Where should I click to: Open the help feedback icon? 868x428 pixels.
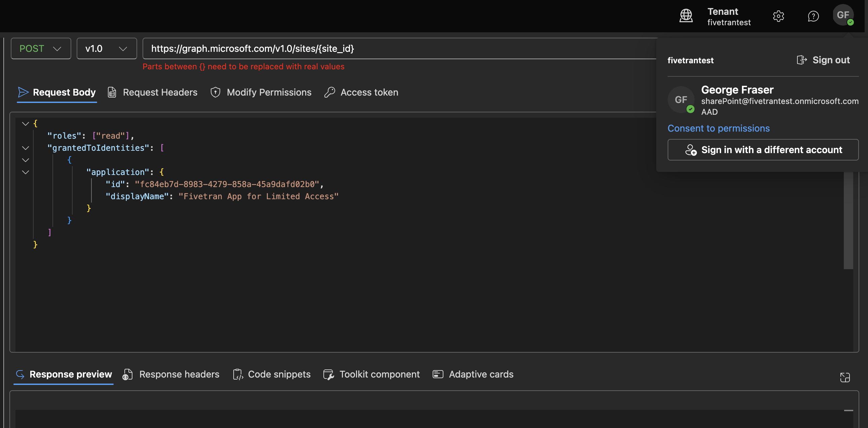point(813,16)
